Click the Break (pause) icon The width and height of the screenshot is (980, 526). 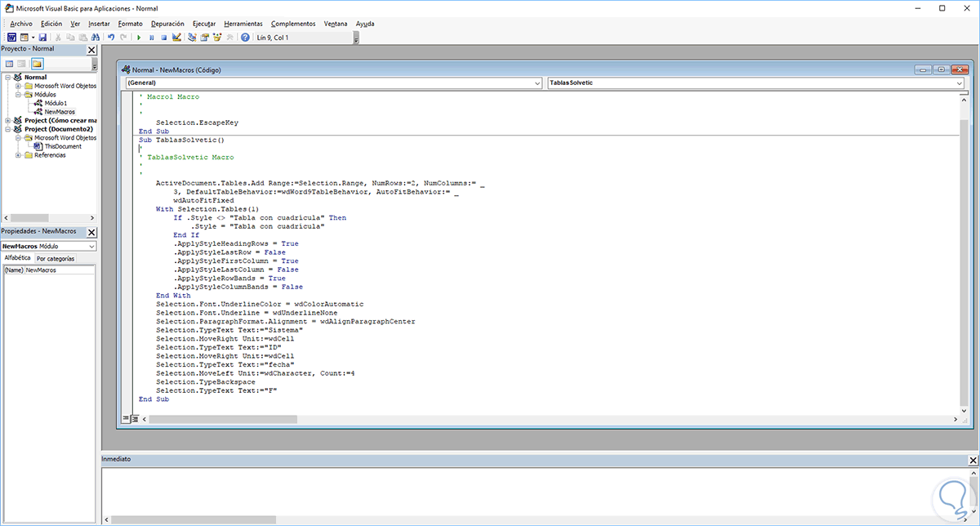152,38
